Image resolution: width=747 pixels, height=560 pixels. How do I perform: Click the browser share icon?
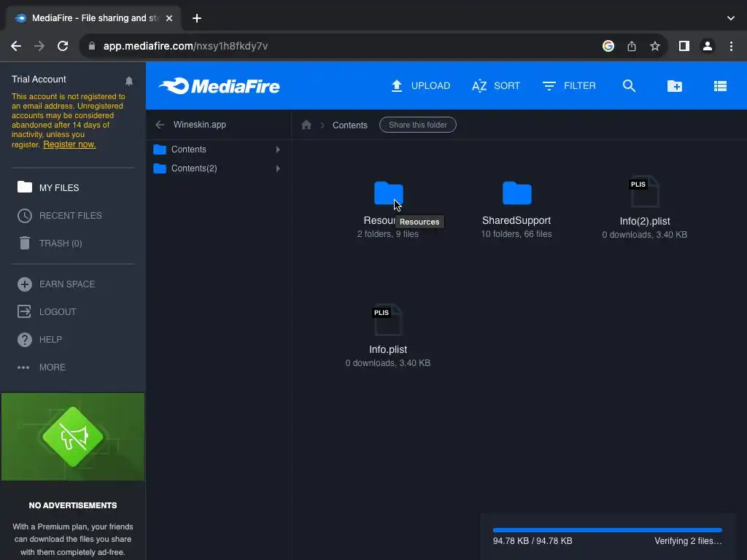[632, 46]
